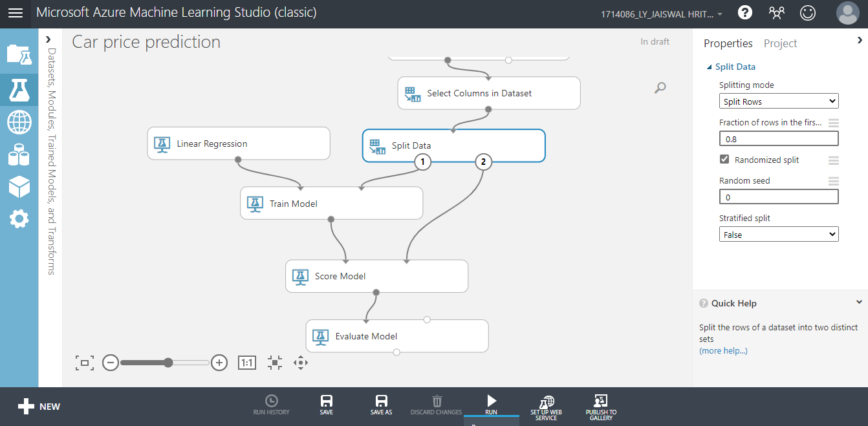Click the Fraction of rows input field

click(x=779, y=139)
